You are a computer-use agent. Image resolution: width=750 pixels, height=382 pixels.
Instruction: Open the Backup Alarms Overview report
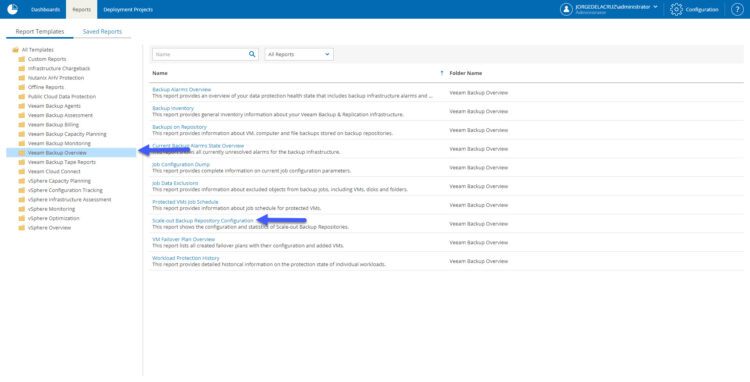[181, 89]
